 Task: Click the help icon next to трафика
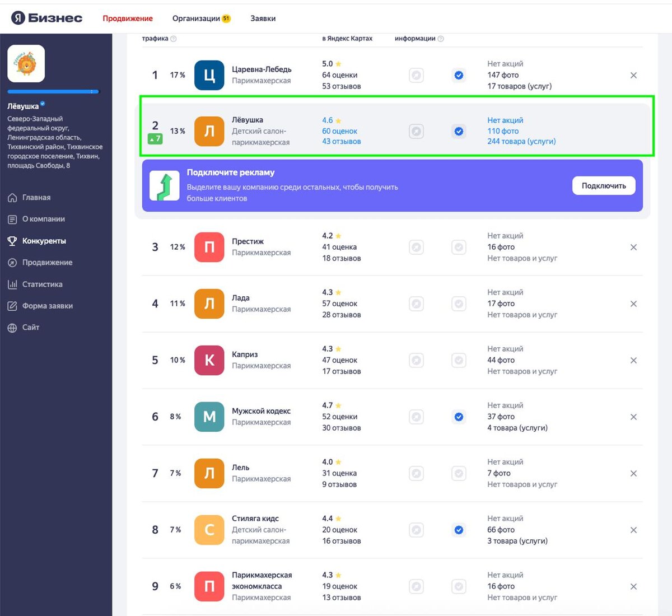[174, 39]
